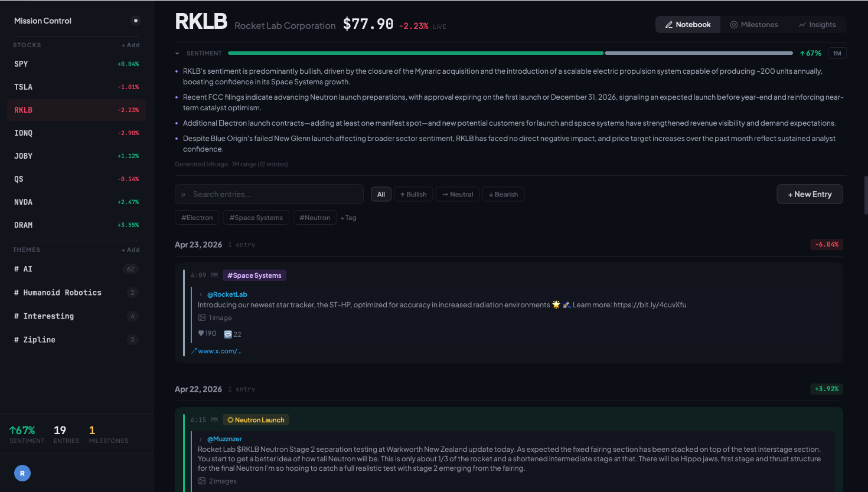Select DRAM in the stocks list

pyautogui.click(x=76, y=225)
